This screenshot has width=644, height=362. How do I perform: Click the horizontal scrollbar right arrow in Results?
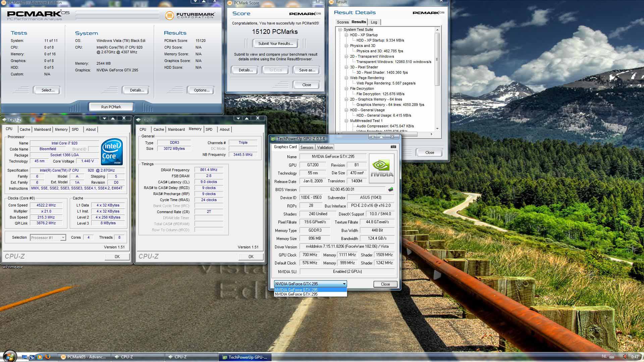[x=432, y=134]
